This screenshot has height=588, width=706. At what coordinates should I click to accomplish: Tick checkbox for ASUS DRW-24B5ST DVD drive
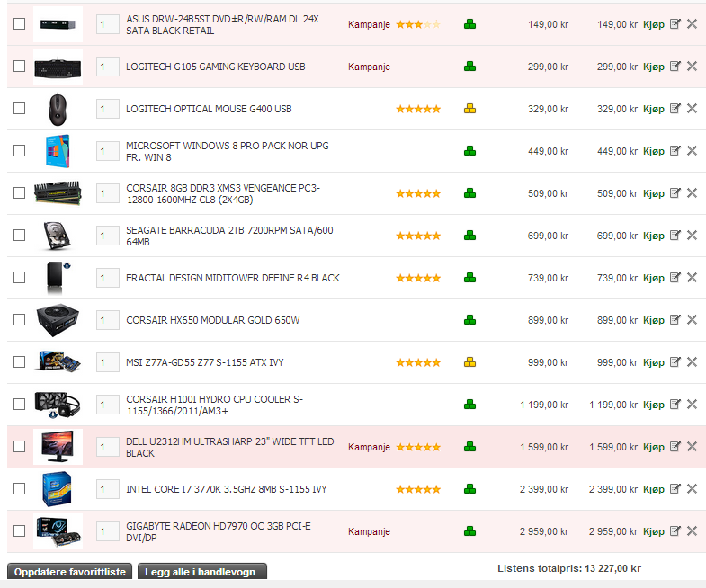point(20,24)
